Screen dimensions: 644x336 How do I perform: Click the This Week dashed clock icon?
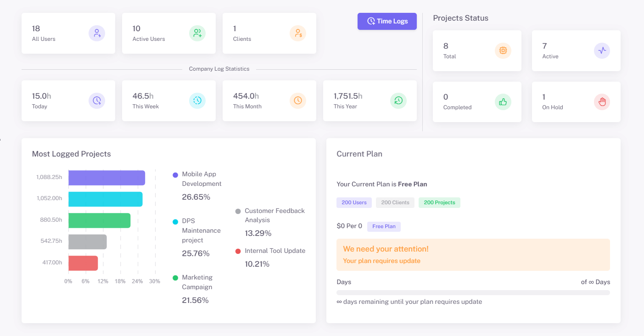click(x=197, y=101)
